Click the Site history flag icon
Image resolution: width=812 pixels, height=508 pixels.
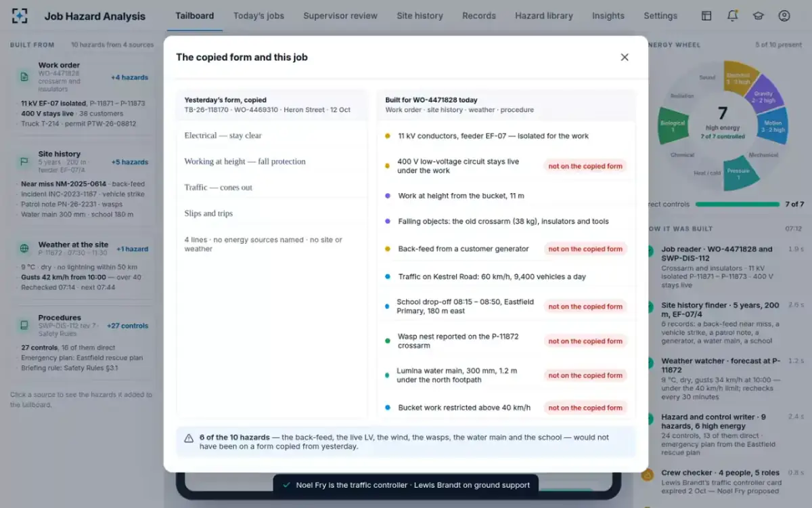(24, 162)
